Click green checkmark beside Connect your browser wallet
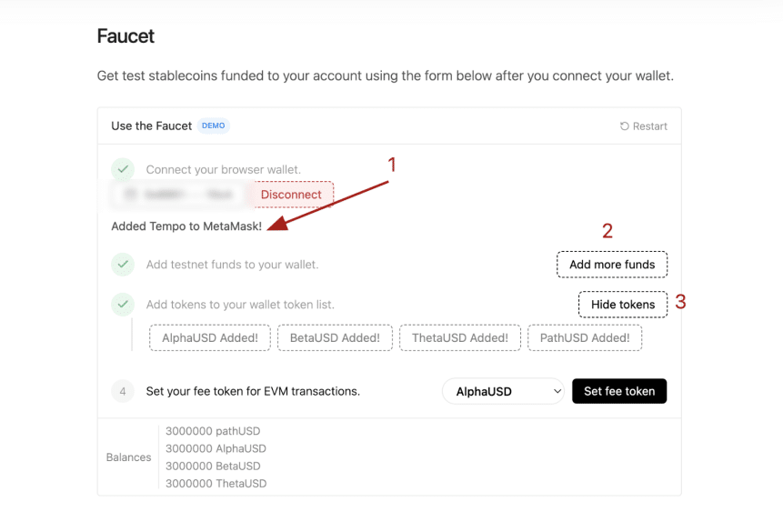The image size is (783, 532). tap(123, 169)
